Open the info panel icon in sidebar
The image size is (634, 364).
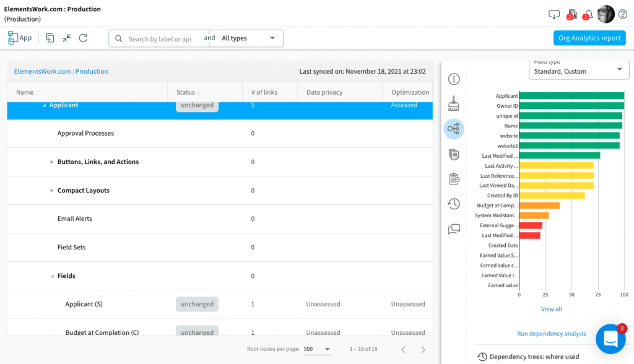pyautogui.click(x=454, y=79)
